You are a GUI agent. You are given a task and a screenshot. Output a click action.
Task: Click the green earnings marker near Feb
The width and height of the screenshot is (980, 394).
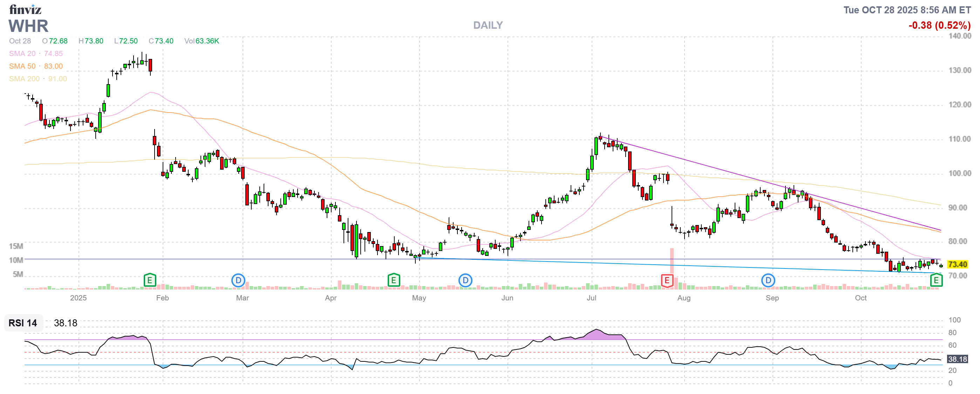click(150, 281)
